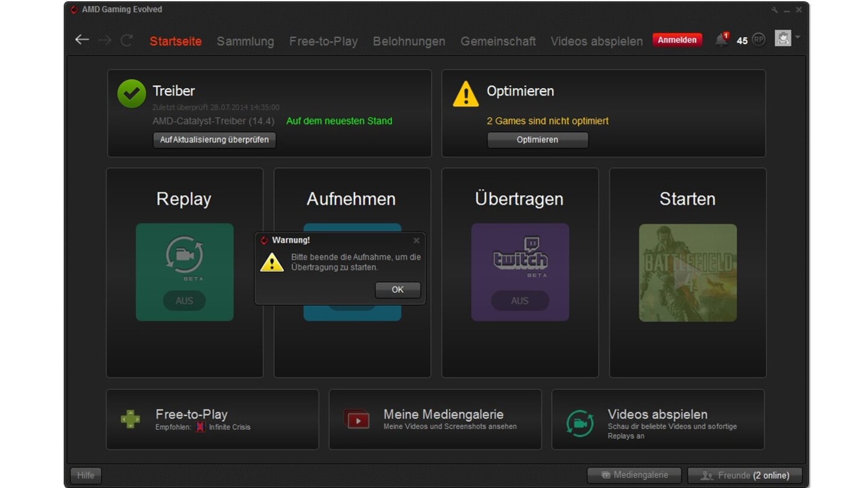The height and width of the screenshot is (488, 868).
Task: Expand the dropdown arrow next to the avatar
Action: [x=797, y=38]
